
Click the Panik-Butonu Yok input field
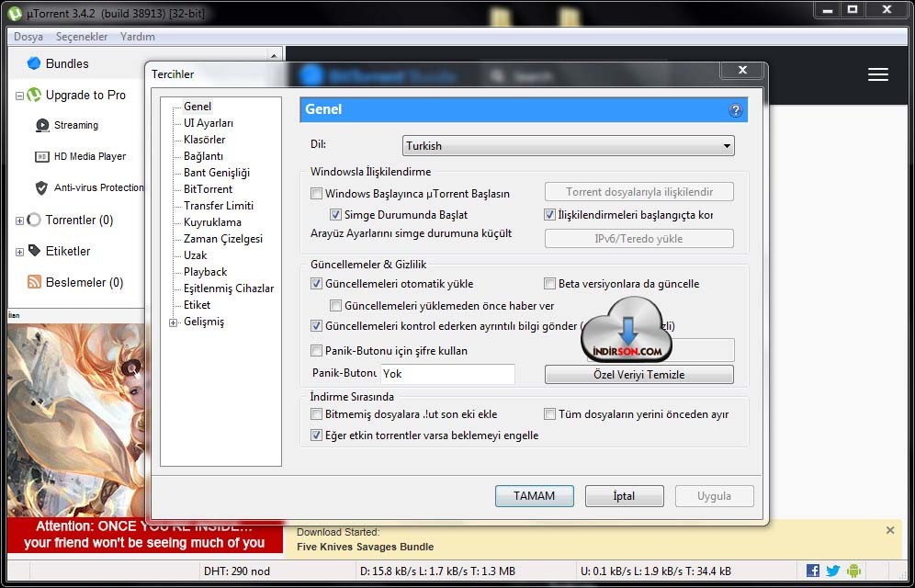(447, 374)
